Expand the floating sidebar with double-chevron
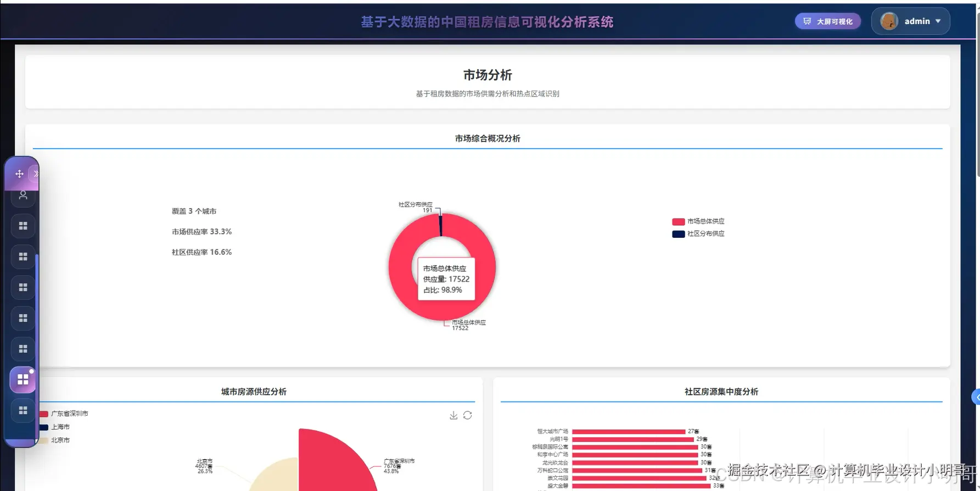 pyautogui.click(x=35, y=174)
